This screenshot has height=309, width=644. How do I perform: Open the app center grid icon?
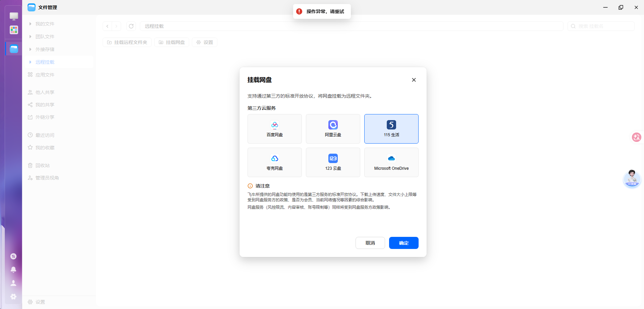click(x=14, y=30)
